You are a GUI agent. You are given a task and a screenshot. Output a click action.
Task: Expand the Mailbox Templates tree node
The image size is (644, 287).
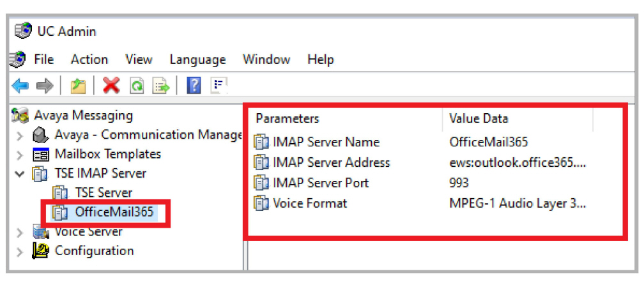pyautogui.click(x=19, y=155)
